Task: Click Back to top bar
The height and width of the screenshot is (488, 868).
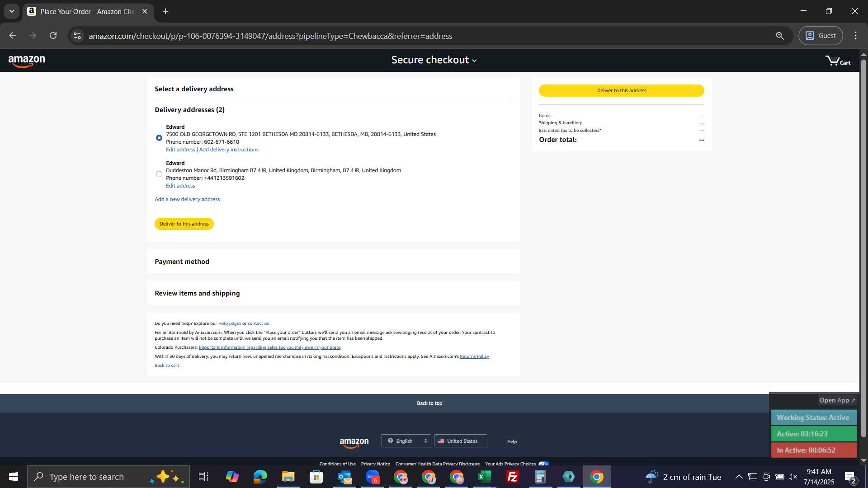Action: [x=429, y=403]
